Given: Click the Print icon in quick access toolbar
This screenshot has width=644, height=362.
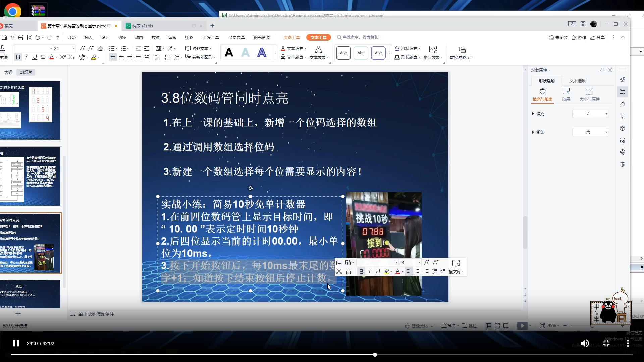Looking at the screenshot, I should point(21,37).
